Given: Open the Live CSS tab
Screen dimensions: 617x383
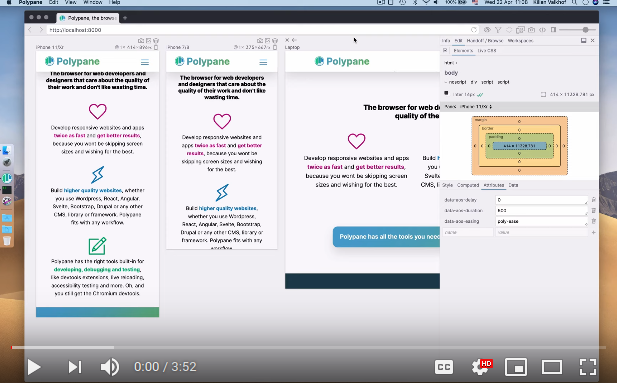Looking at the screenshot, I should [x=487, y=50].
